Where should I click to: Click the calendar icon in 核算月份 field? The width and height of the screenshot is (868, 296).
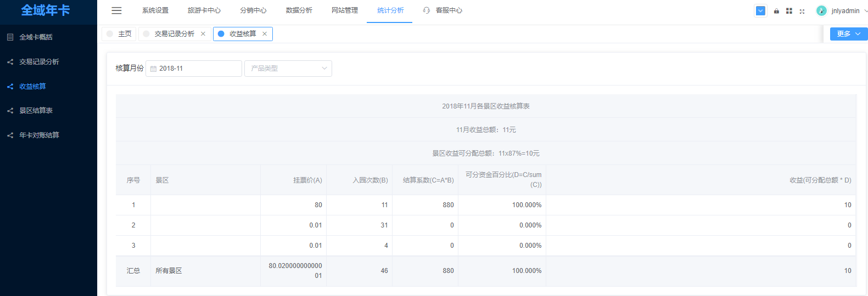coord(153,69)
